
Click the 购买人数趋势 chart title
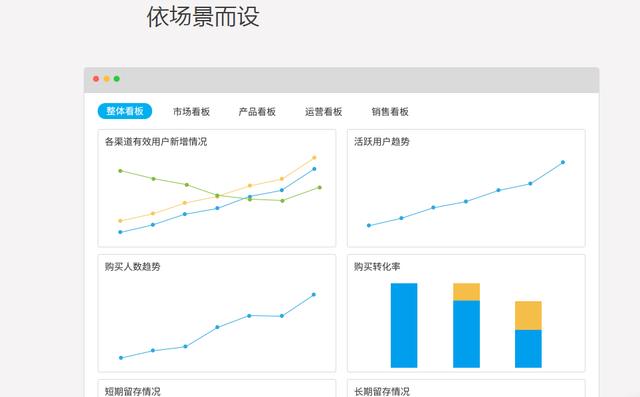click(133, 266)
